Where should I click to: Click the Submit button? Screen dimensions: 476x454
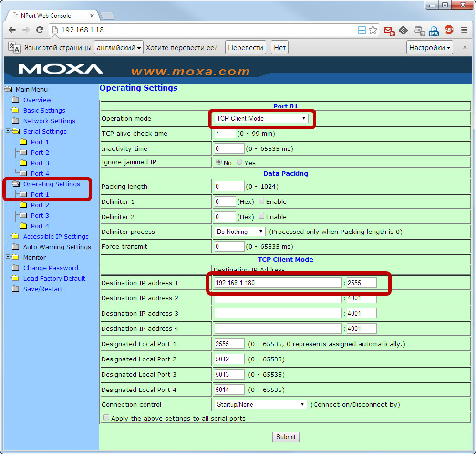[286, 437]
